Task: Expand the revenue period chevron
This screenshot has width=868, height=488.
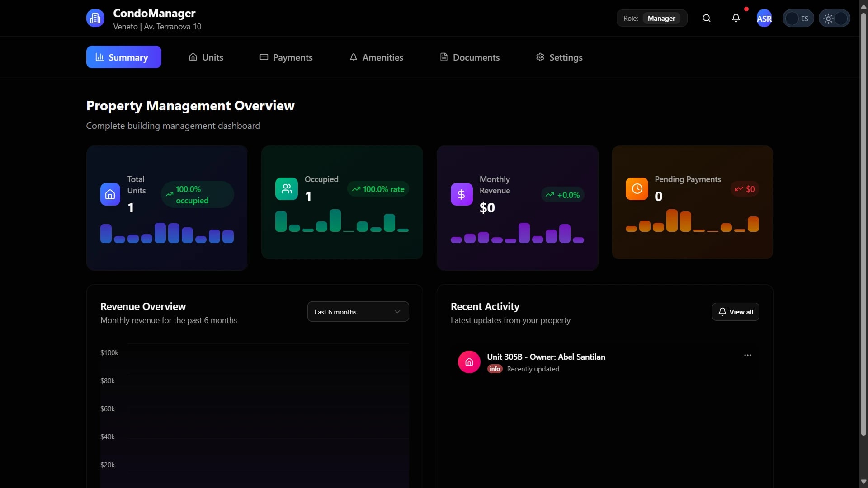Action: (x=397, y=311)
